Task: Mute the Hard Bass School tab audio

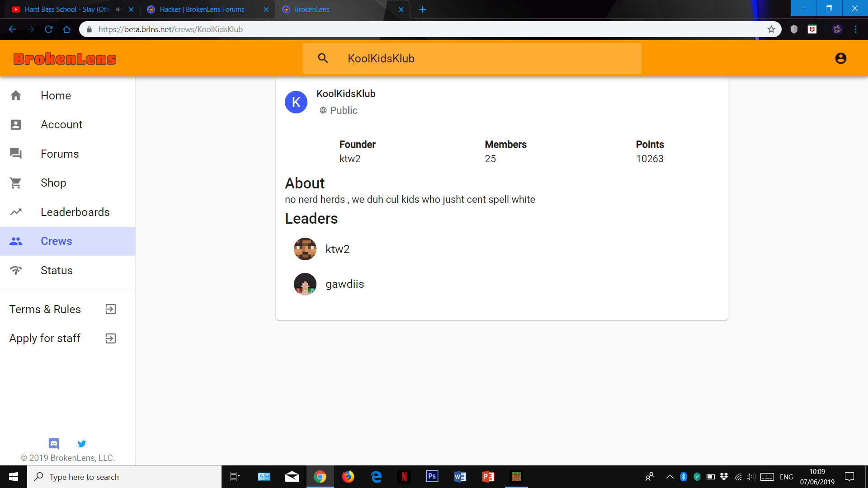Action: pos(119,9)
